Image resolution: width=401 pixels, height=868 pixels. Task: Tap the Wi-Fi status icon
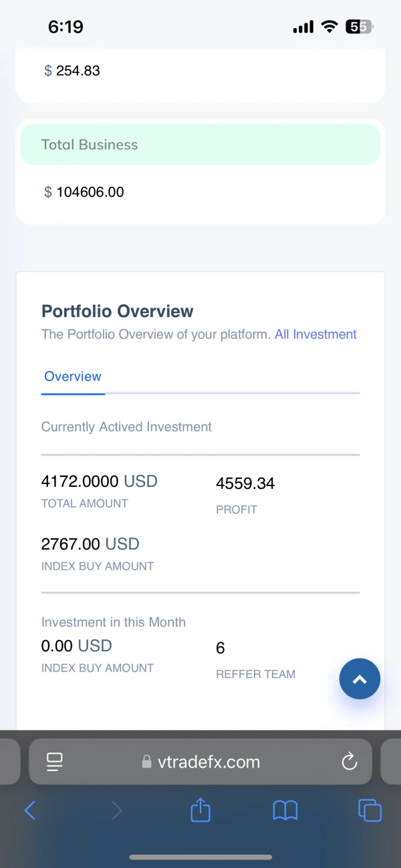[329, 27]
